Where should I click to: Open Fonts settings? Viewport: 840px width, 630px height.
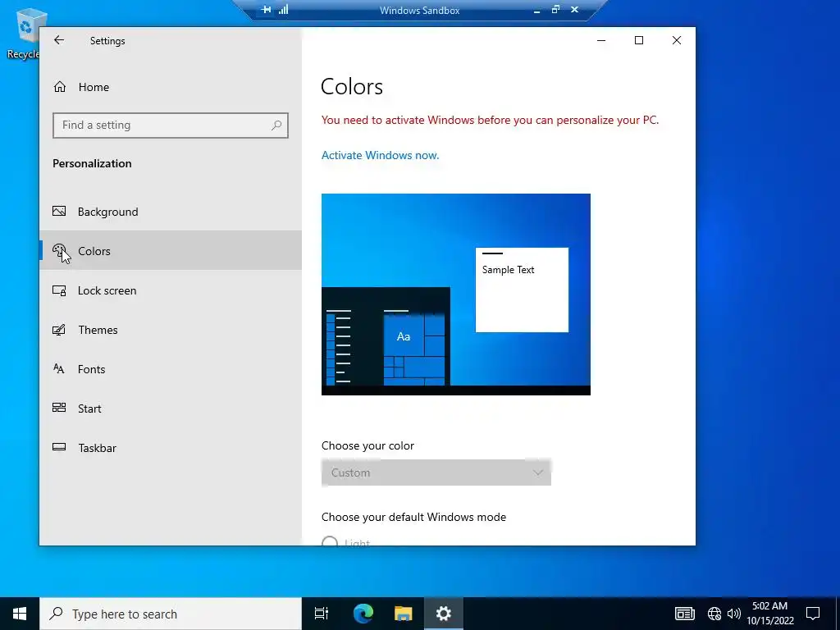[x=171, y=369]
